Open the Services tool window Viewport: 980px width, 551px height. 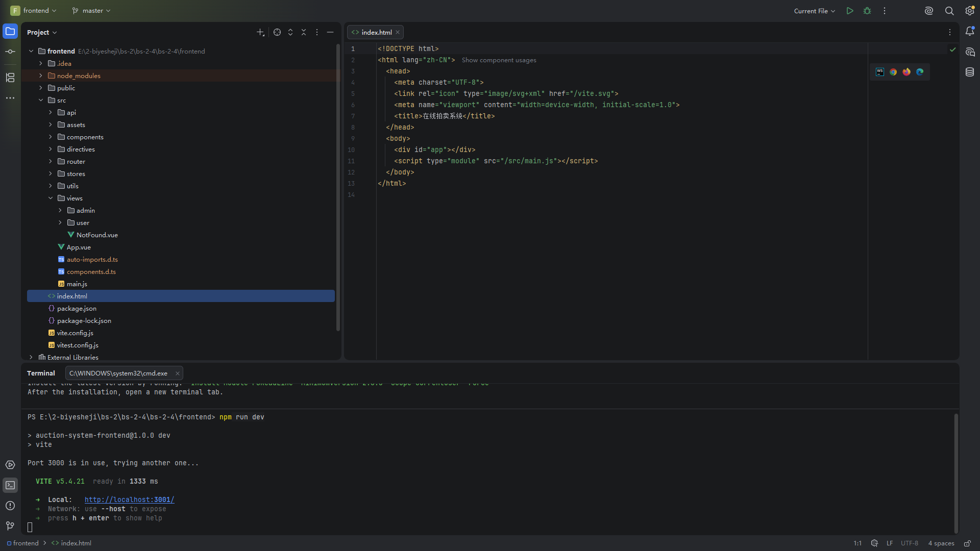(10, 465)
